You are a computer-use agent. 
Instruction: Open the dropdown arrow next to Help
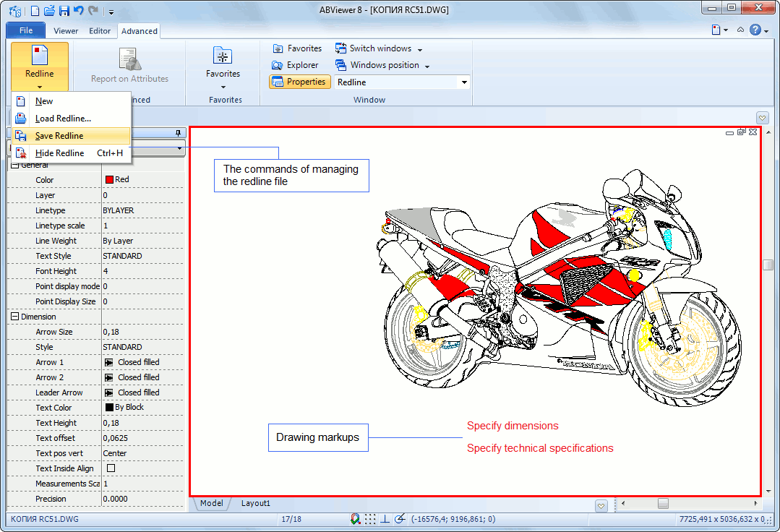pyautogui.click(x=766, y=31)
